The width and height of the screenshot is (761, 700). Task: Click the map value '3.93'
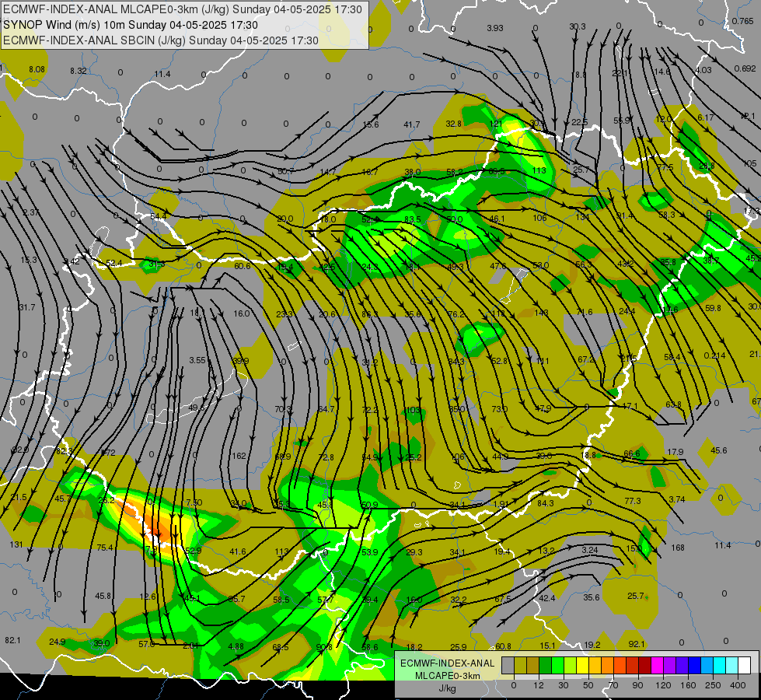point(495,28)
